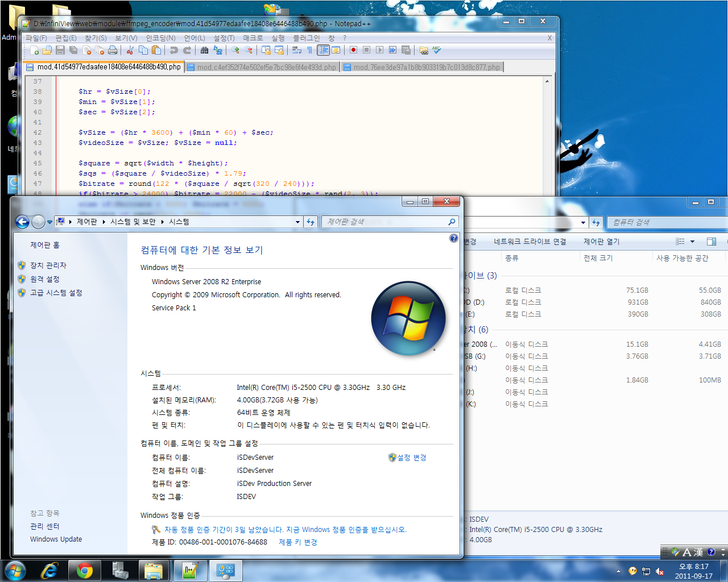
Task: Zoom out using the Notepad++ toolbar
Action: pos(249,50)
